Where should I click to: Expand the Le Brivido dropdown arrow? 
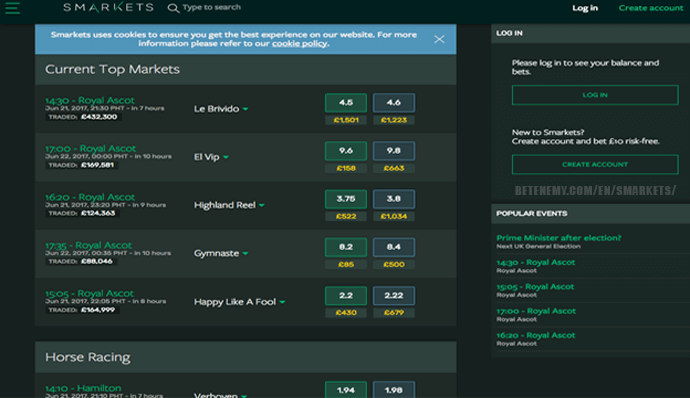click(x=245, y=109)
